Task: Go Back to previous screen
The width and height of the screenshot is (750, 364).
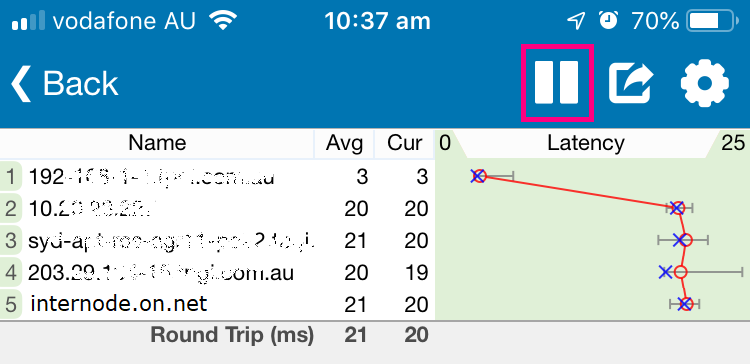Action: pyautogui.click(x=64, y=84)
